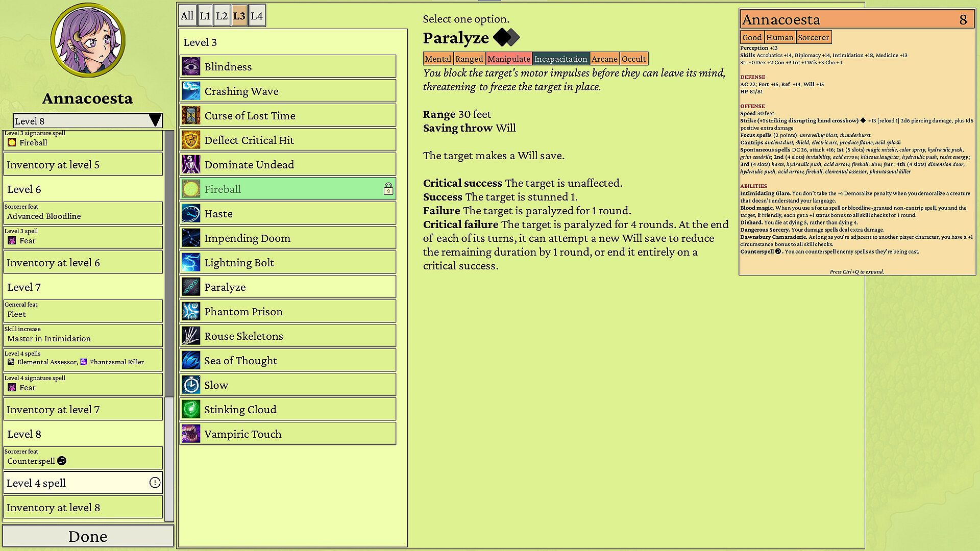Click the lock icon on Fireball

tap(388, 189)
